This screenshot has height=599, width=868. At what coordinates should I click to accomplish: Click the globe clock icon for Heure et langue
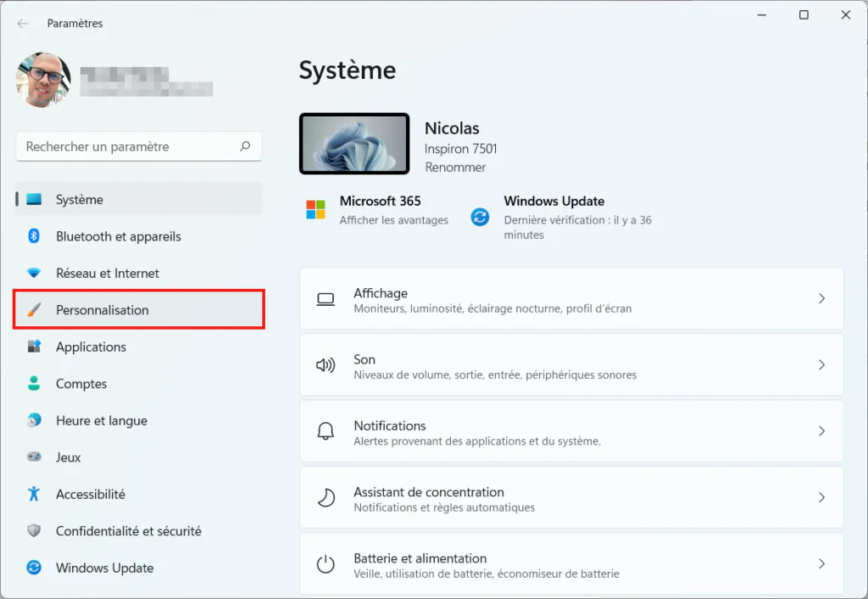(x=34, y=420)
